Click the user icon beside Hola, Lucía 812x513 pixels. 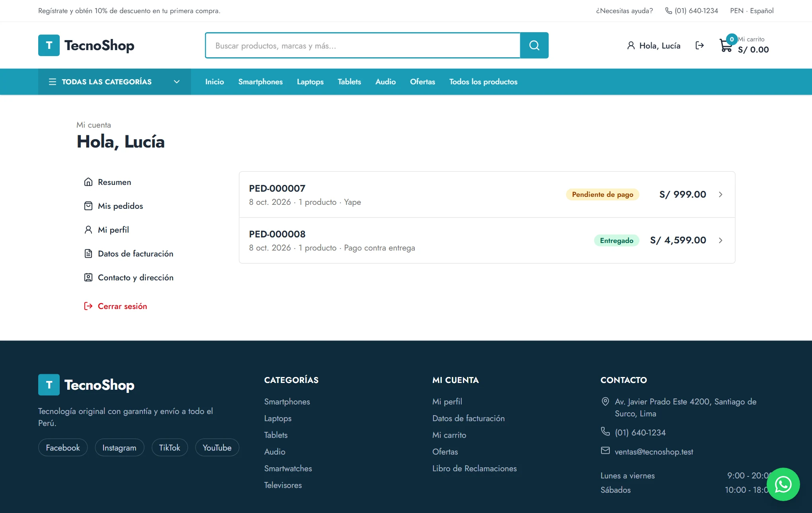click(631, 45)
